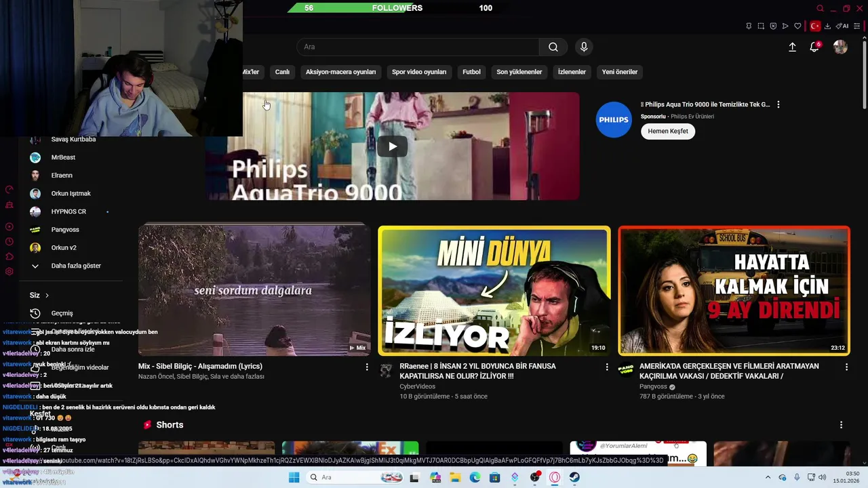
Task: Click the Opera GX pin icon in toolbar
Action: (x=749, y=26)
